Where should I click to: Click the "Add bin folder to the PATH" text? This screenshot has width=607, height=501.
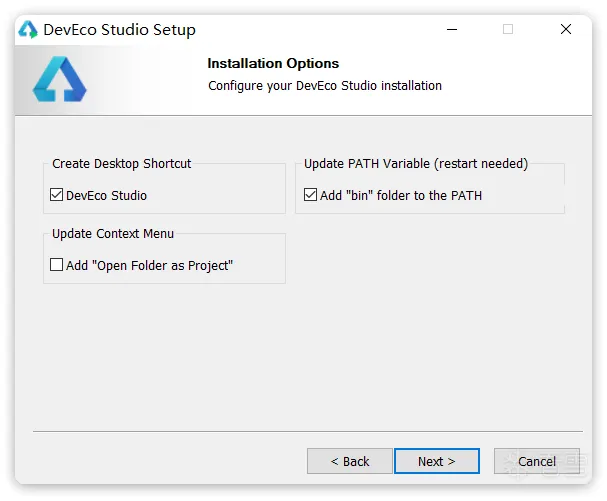(x=401, y=195)
